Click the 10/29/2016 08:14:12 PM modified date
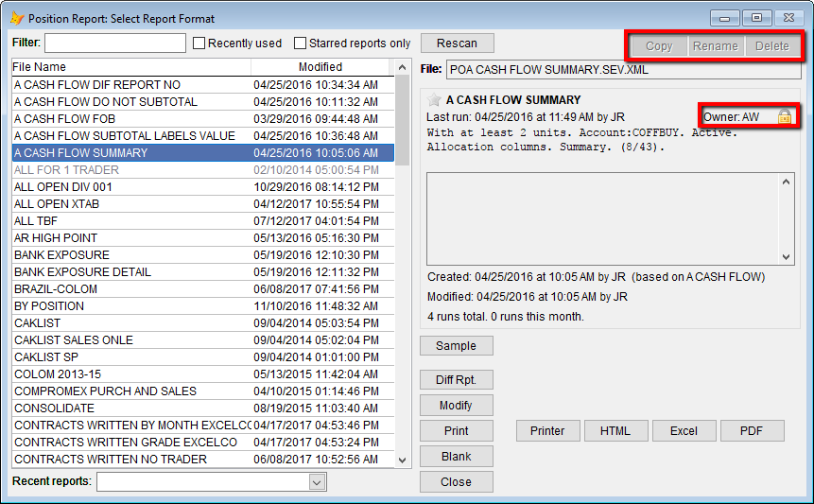Image resolution: width=814 pixels, height=504 pixels. (316, 187)
